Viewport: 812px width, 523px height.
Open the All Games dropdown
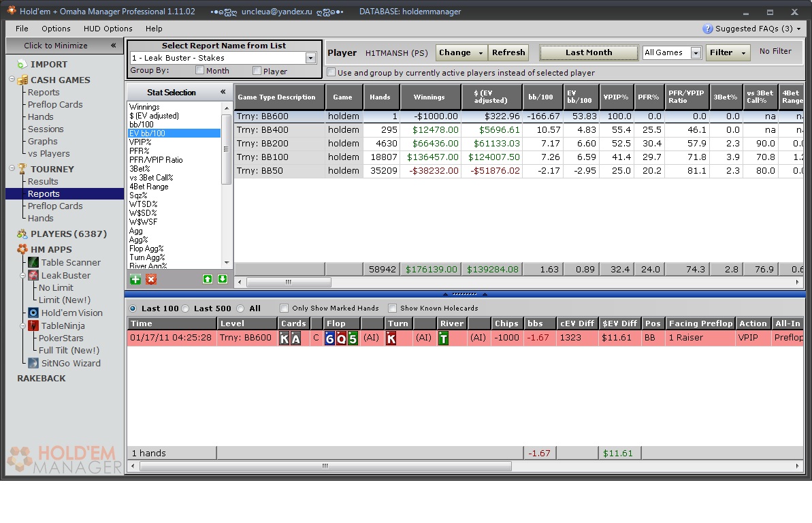tap(696, 53)
